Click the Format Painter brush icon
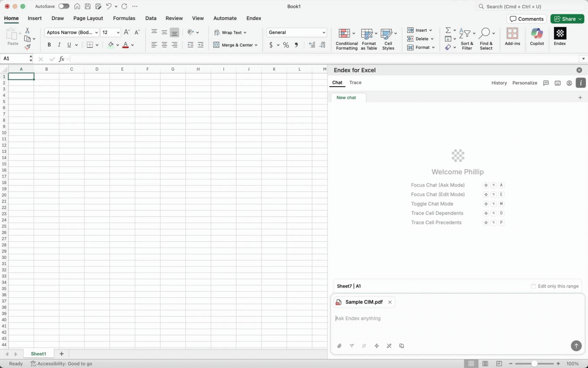 tap(28, 47)
